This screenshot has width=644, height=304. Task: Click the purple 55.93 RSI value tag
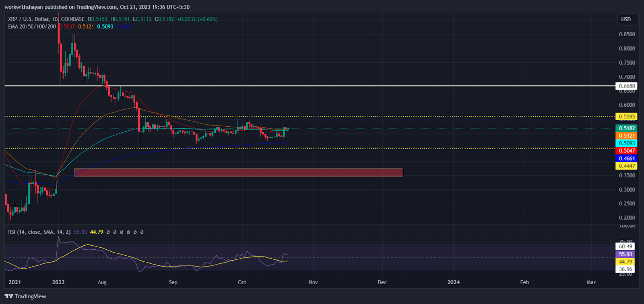tap(625, 254)
